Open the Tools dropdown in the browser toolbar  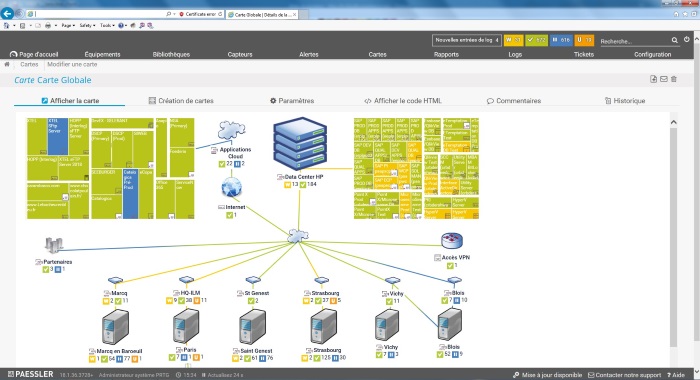(107, 25)
